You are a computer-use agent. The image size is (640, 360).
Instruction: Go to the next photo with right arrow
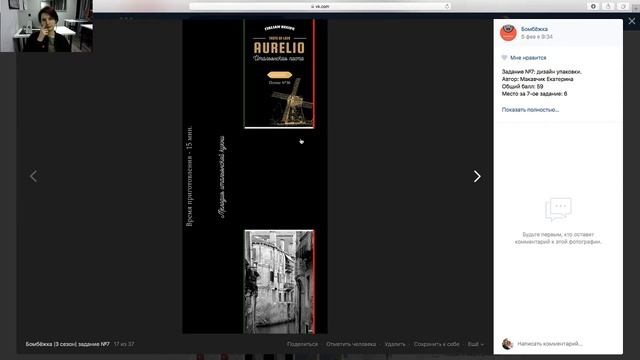[x=477, y=176]
